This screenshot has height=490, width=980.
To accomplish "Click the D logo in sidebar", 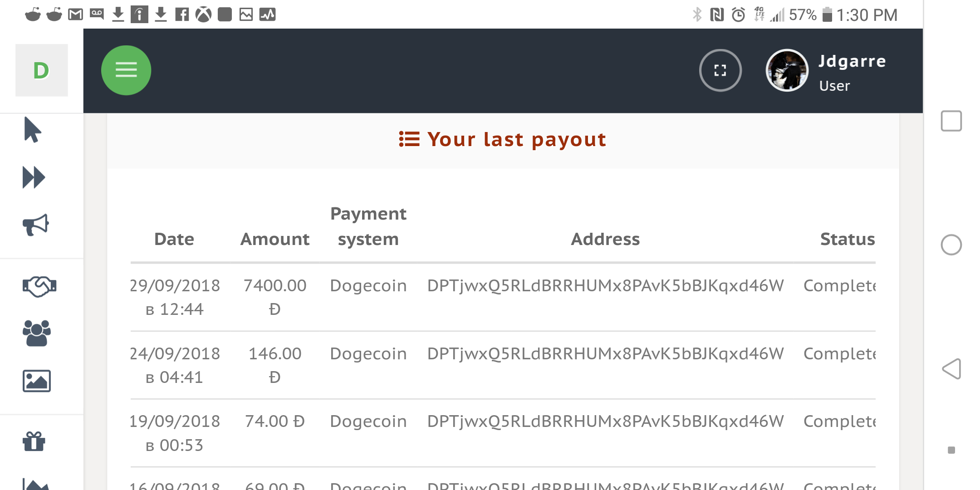I will (x=41, y=70).
